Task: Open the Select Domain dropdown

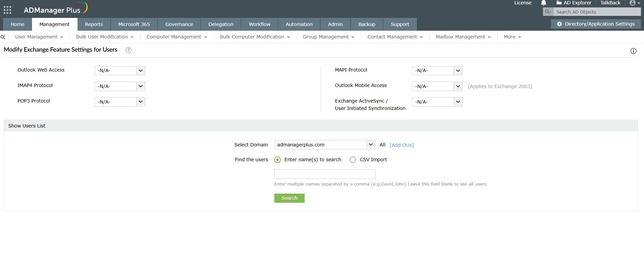Action: pos(325,145)
